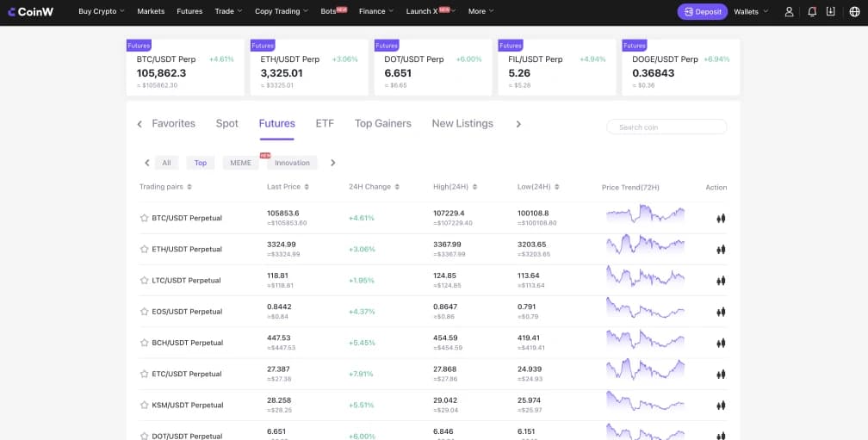Open trade action icon for BCH/USDT row
Screen dimensions: 868x440
pyautogui.click(x=721, y=344)
